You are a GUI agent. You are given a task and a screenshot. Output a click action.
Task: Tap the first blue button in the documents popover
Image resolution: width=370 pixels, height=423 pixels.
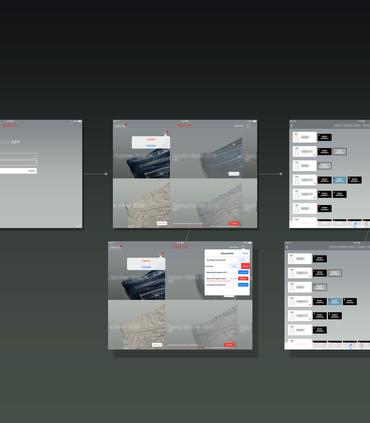243,272
